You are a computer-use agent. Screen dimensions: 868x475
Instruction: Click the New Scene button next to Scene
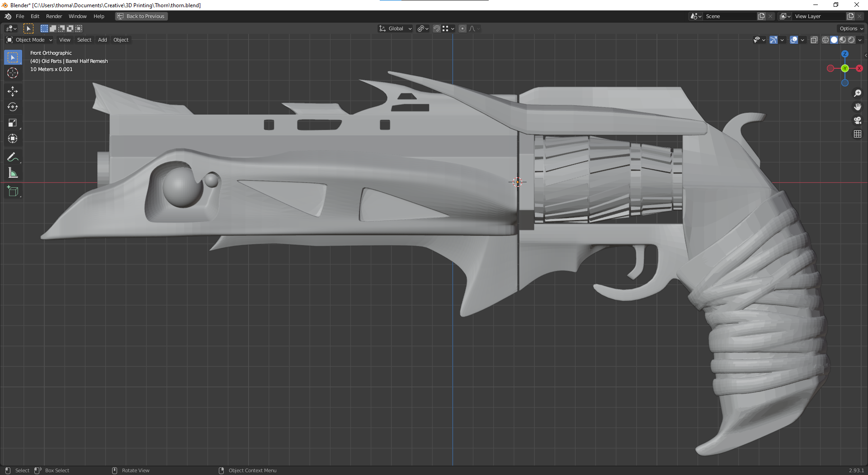click(x=761, y=16)
